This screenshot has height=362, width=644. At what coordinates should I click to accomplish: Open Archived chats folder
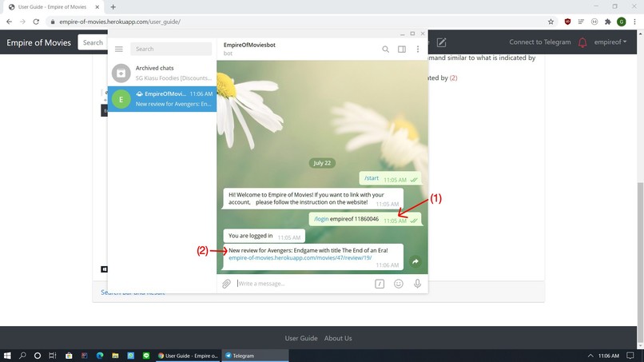pyautogui.click(x=162, y=73)
